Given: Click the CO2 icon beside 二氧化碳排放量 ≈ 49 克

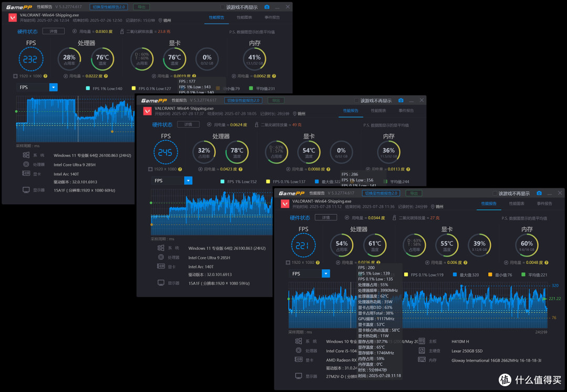Looking at the screenshot, I should tap(256, 125).
